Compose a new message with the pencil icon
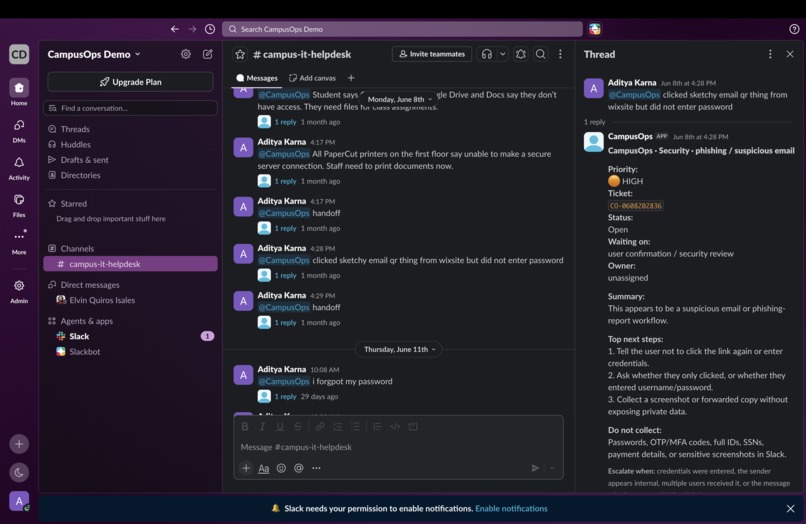Screen dimensions: 806x524 click(x=208, y=54)
